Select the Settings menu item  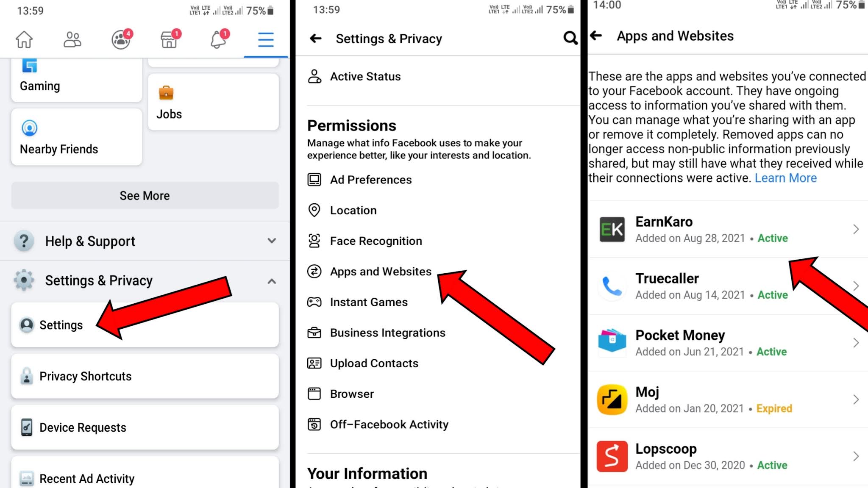pos(61,325)
